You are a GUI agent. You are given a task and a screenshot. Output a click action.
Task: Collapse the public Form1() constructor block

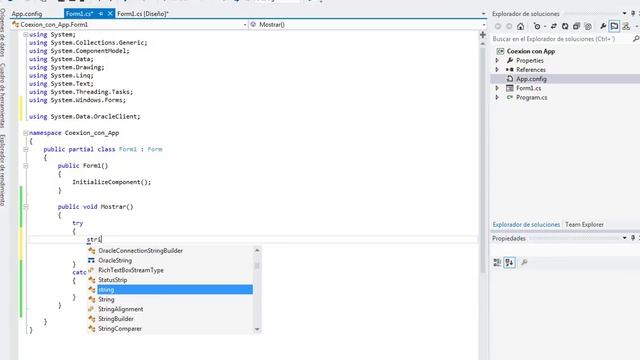point(25,166)
